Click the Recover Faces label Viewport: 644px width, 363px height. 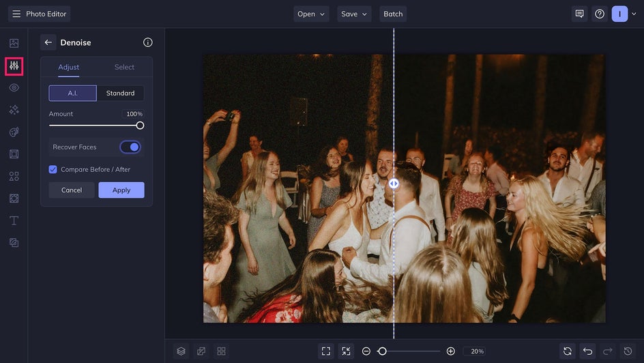click(x=74, y=147)
